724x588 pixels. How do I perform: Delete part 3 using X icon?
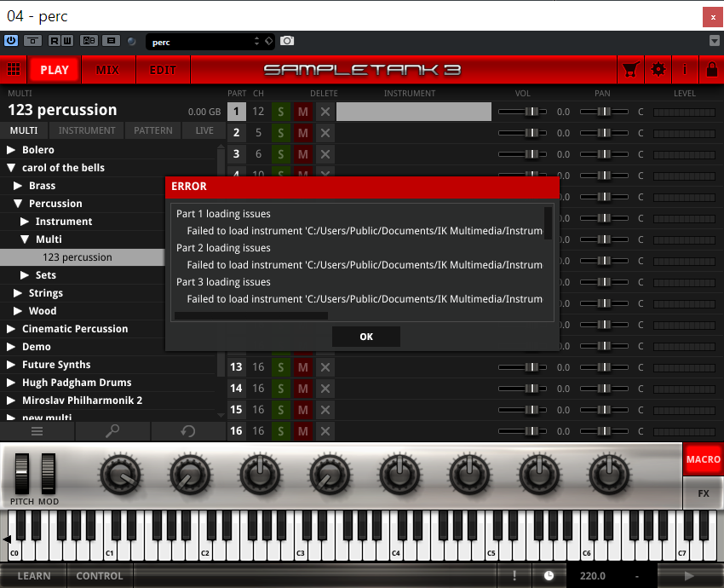click(325, 154)
